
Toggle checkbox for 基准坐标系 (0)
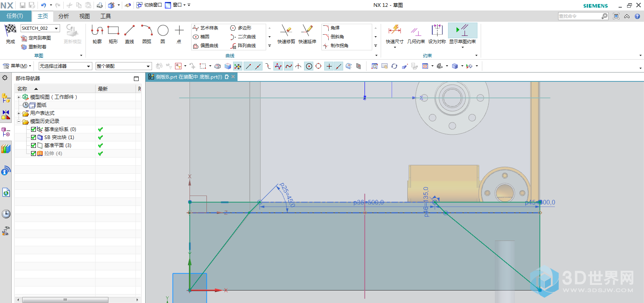33,129
